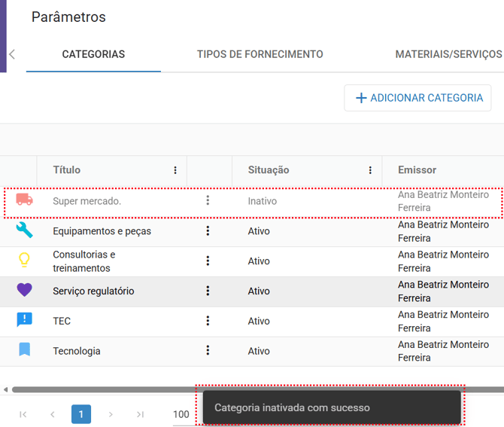Click the bookmark icon for Tecnologia
Screen dimensions: 504x427
pyautogui.click(x=24, y=350)
